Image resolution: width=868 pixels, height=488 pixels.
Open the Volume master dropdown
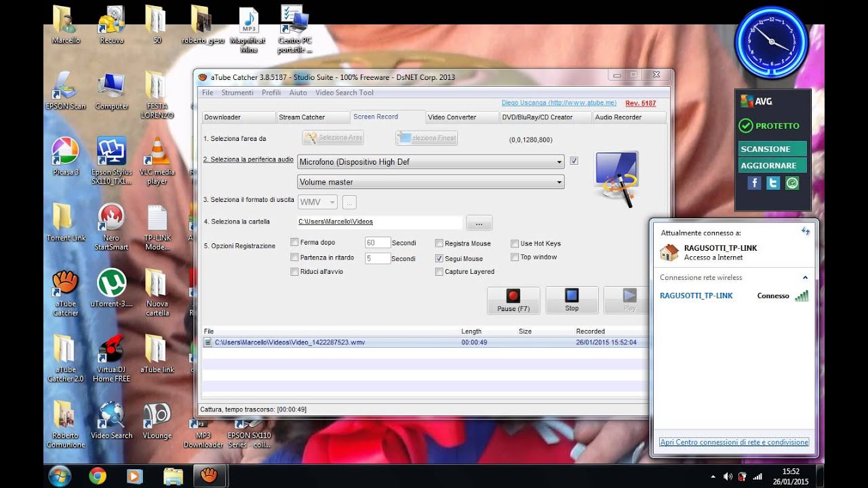tap(431, 182)
